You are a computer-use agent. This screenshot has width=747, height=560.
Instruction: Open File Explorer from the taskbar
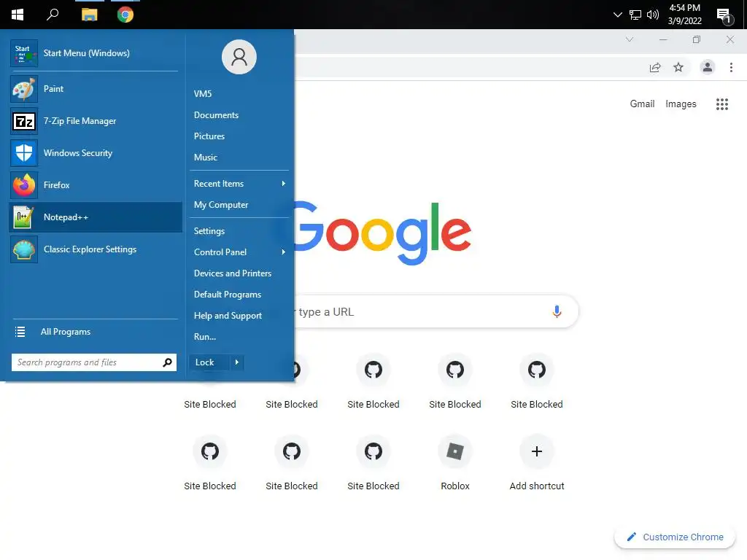89,15
